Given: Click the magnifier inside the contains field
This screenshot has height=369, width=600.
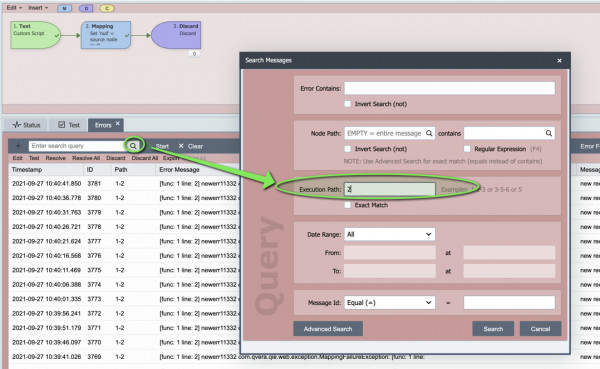Looking at the screenshot, I should coord(548,133).
